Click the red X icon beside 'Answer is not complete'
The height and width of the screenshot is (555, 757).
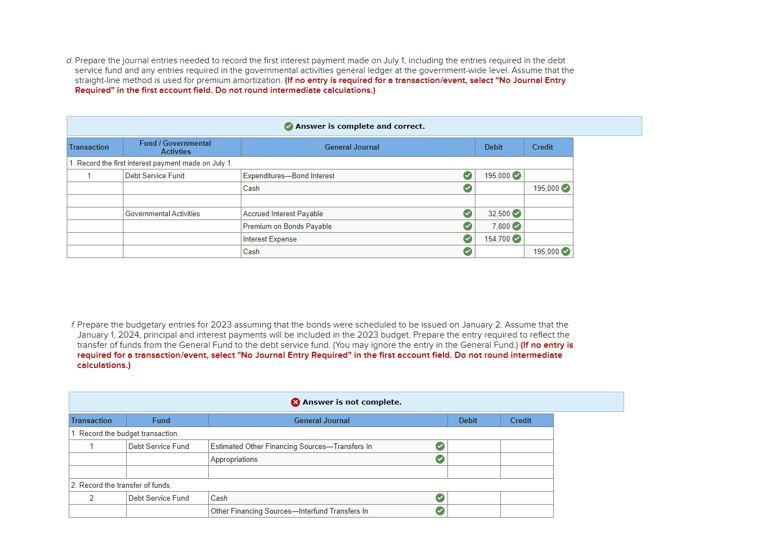[x=295, y=402]
